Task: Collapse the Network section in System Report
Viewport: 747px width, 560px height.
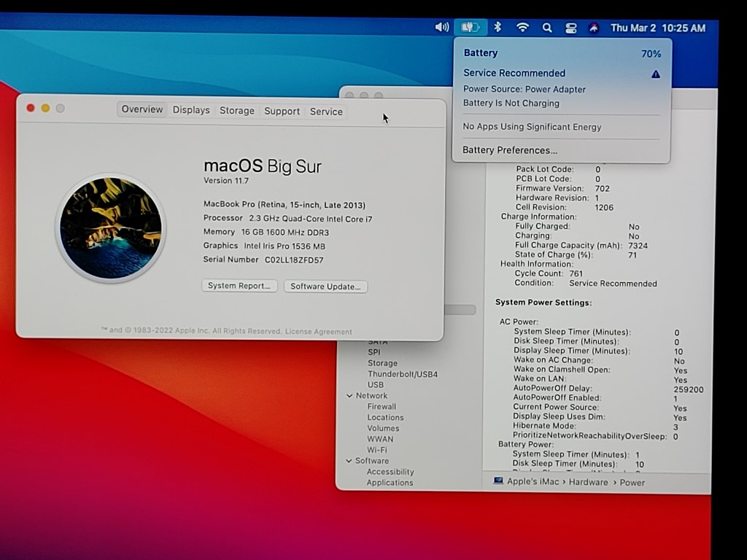Action: point(349,396)
